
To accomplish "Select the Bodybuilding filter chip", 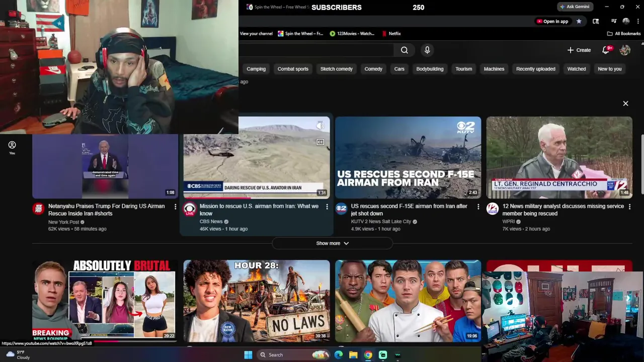I will [430, 69].
